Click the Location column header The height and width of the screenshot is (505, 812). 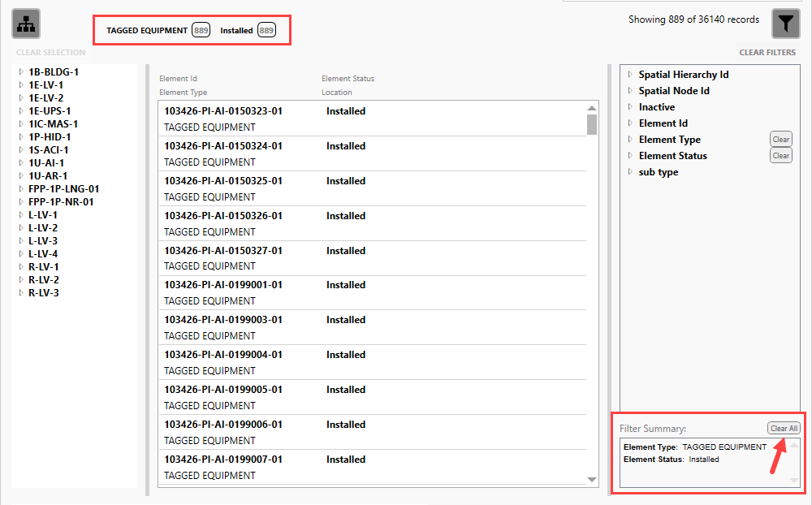tap(337, 93)
